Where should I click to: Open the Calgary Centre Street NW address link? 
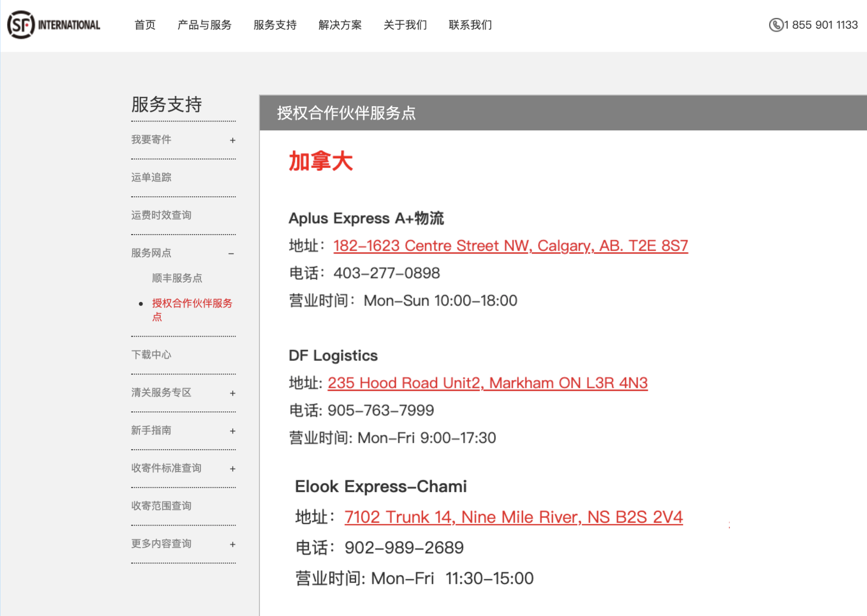pyautogui.click(x=511, y=246)
